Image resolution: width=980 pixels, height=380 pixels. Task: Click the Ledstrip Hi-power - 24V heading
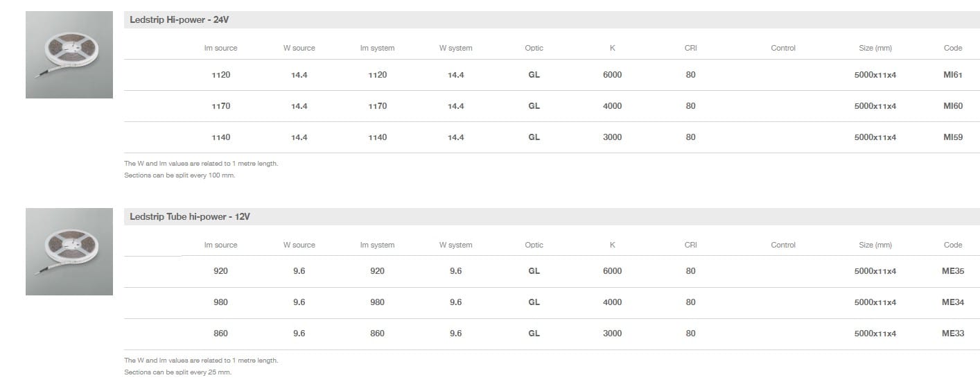pyautogui.click(x=179, y=20)
